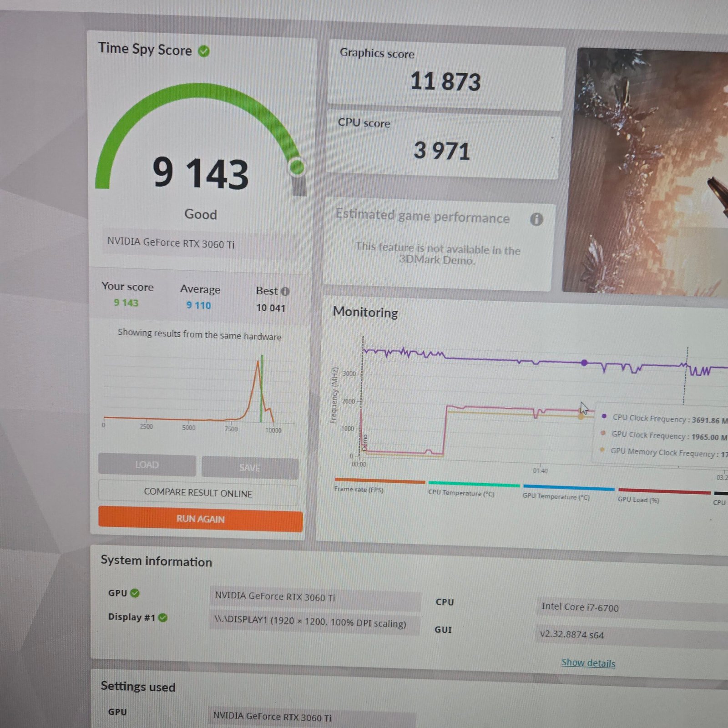
Task: Click the \\.\DISPLAY1 (1920 × 1200) value
Action: (x=314, y=622)
